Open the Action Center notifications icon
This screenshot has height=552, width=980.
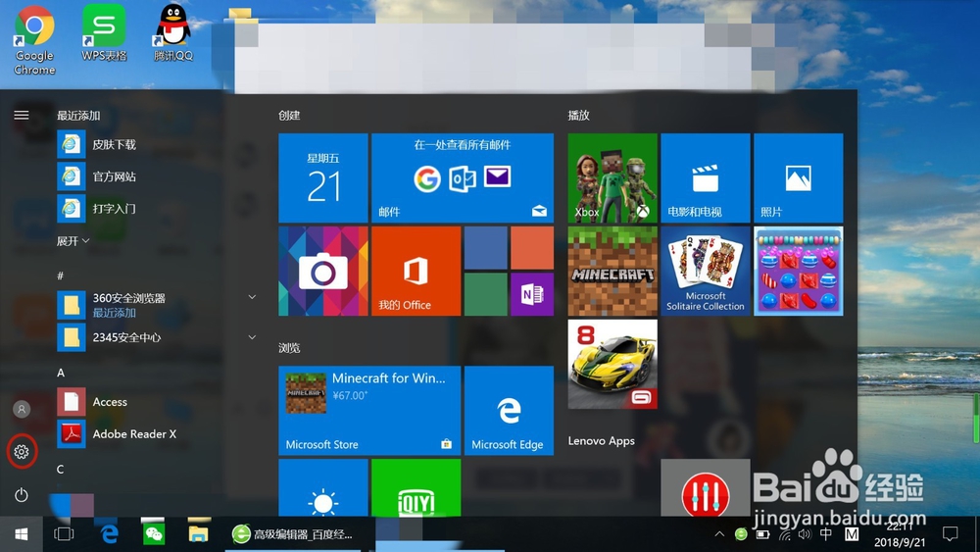coord(950,534)
